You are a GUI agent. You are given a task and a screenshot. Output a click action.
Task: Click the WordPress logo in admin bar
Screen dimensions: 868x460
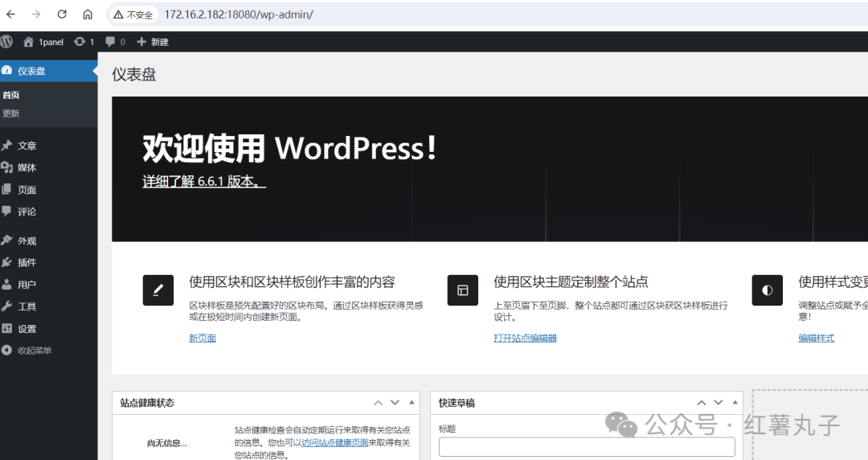[6, 42]
